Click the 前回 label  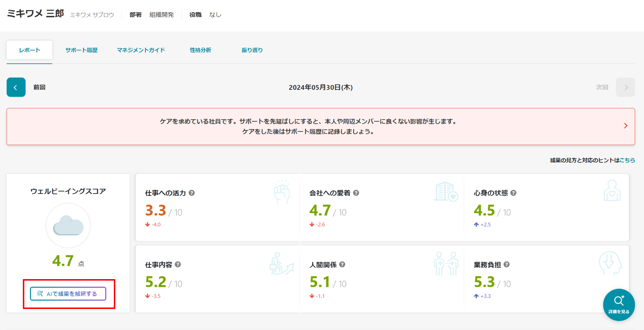point(39,87)
